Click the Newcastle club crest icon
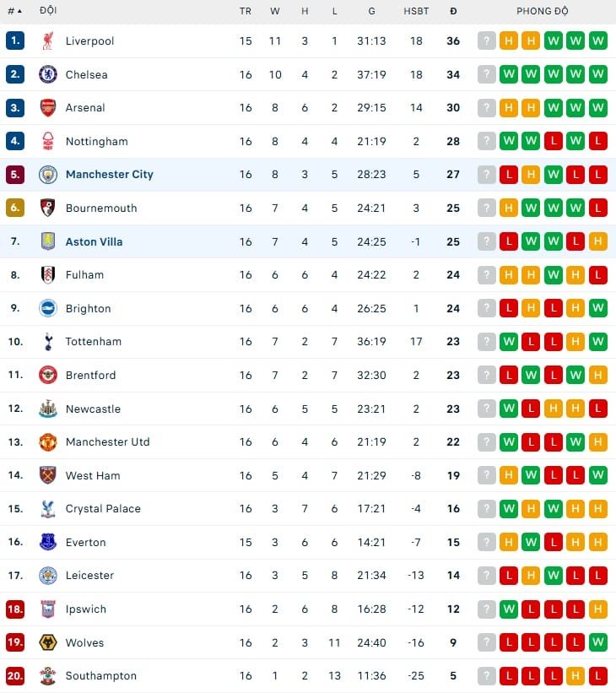Viewport: 616px width, 693px height. [x=48, y=409]
